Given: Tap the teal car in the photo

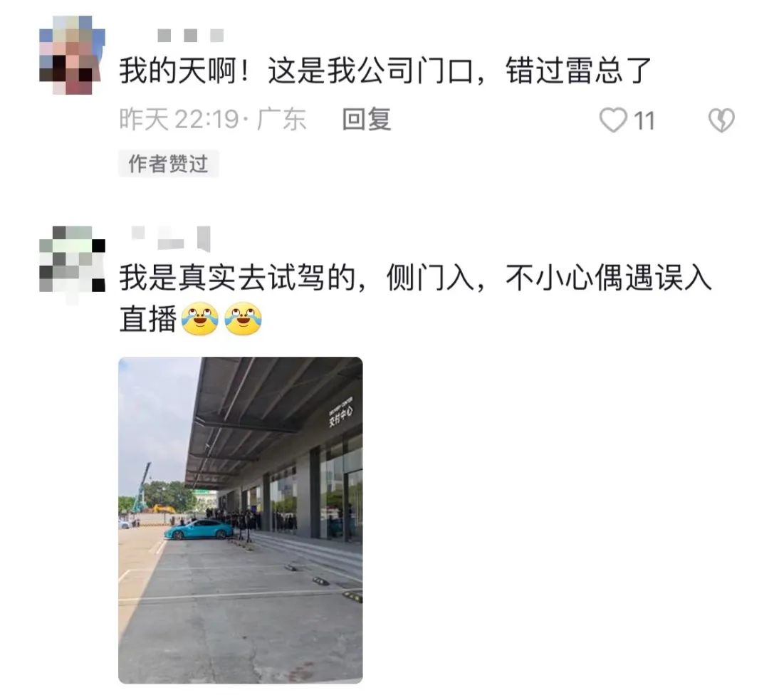Looking at the screenshot, I should [x=199, y=530].
